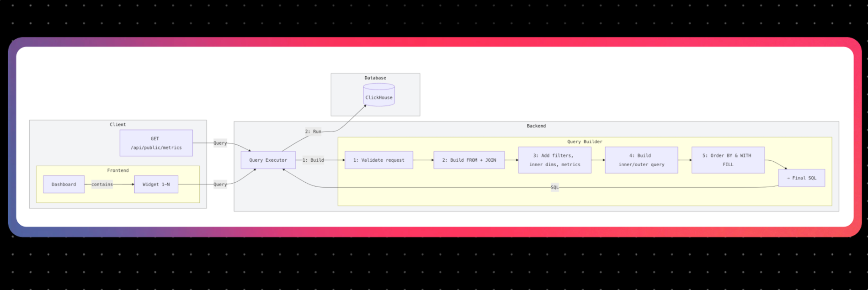Click the Query Executor node

268,160
